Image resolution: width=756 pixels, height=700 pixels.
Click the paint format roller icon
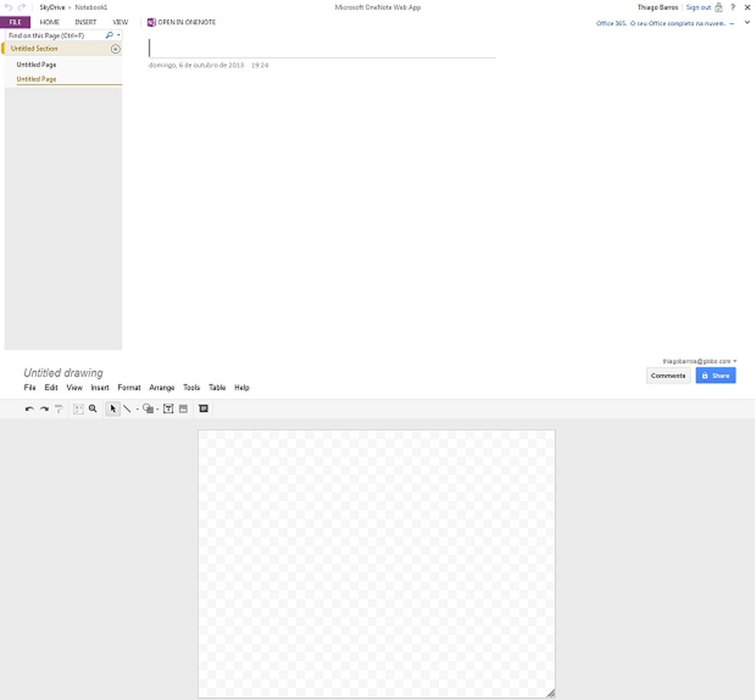point(59,409)
